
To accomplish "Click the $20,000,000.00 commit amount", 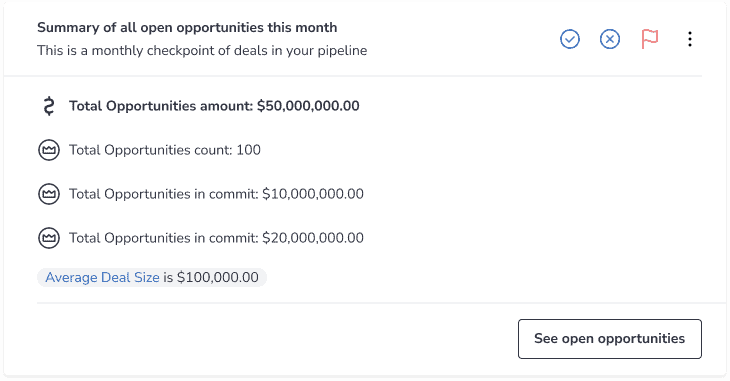I will point(313,238).
